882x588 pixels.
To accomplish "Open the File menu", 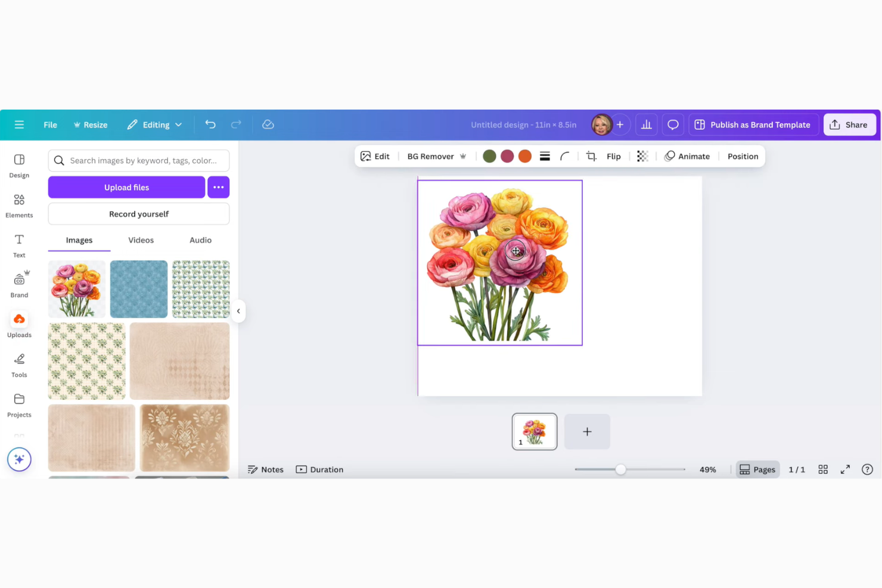I will coord(50,125).
